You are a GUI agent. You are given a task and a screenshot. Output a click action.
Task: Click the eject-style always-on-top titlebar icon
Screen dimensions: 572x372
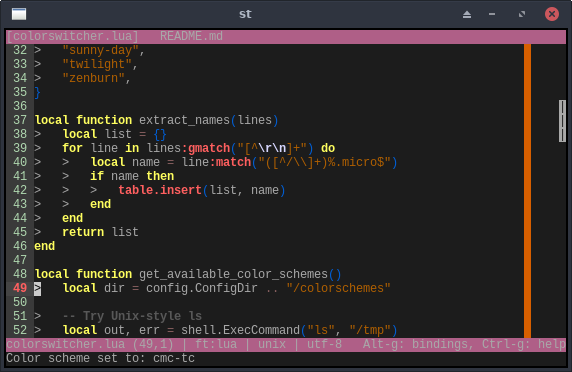467,14
